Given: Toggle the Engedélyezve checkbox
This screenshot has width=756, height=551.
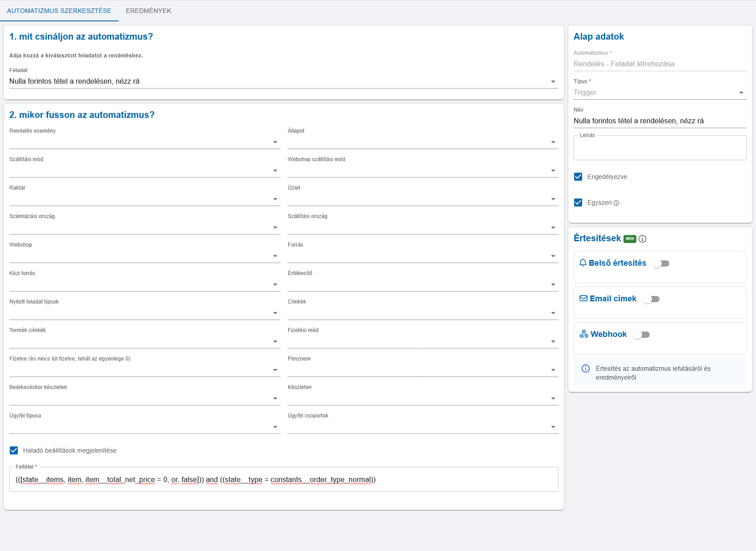Looking at the screenshot, I should (578, 177).
